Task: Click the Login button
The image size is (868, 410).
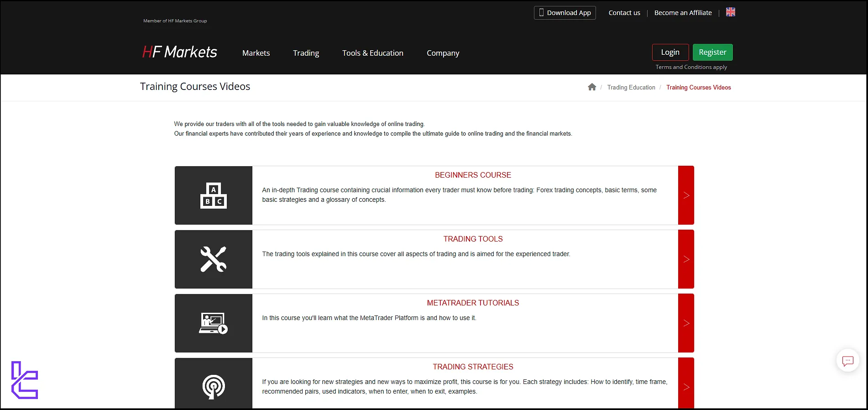Action: coord(670,53)
